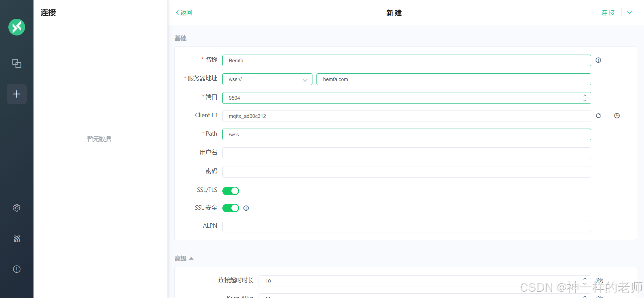Viewport: 644px width, 298px height.
Task: Toggle the SSL/TLS switch
Action: 231,191
